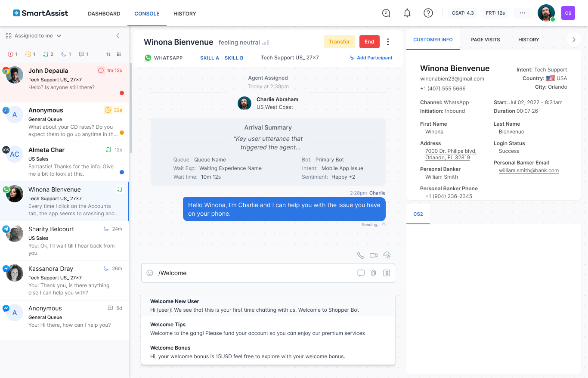Open HISTORY tab in customer panel
This screenshot has height=378, width=588.
[529, 40]
